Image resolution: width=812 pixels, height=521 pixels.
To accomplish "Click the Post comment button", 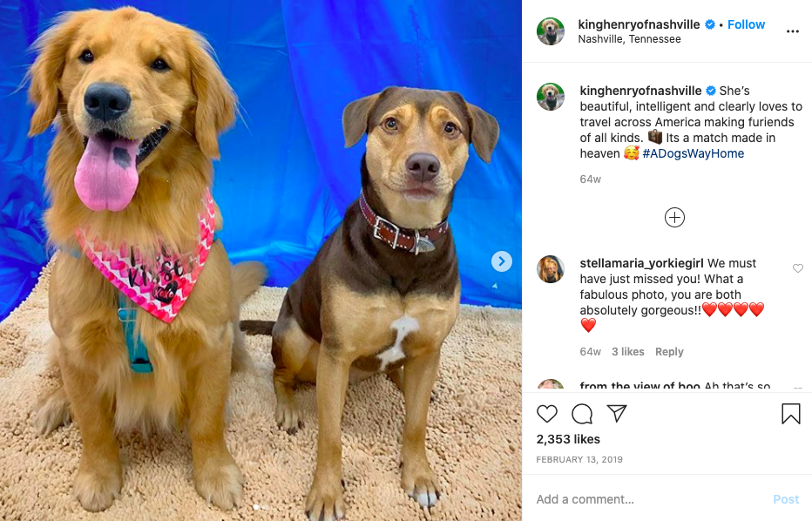I will [786, 499].
